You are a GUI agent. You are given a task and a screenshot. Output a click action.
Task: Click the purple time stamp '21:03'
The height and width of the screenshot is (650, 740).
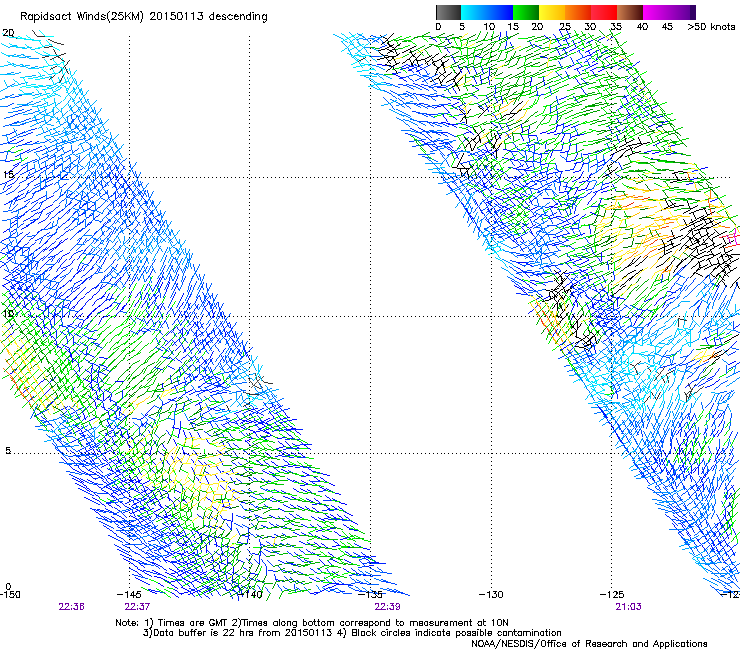[629, 607]
